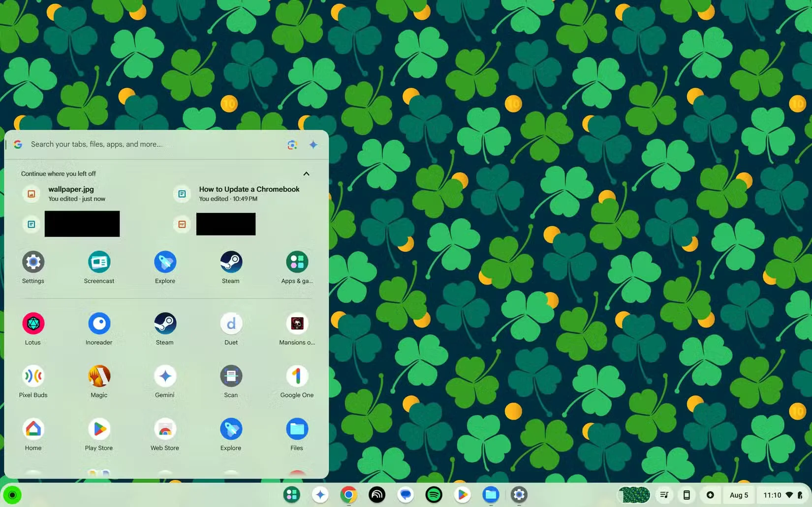Viewport: 812px width, 507px height.
Task: Click the Google Lens icon in the search bar
Action: coord(292,145)
